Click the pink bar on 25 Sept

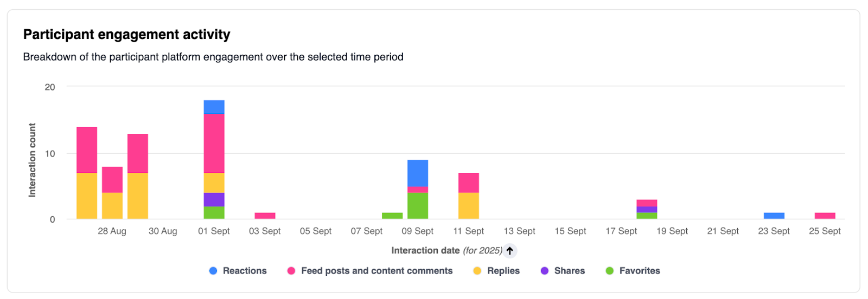coord(825,216)
